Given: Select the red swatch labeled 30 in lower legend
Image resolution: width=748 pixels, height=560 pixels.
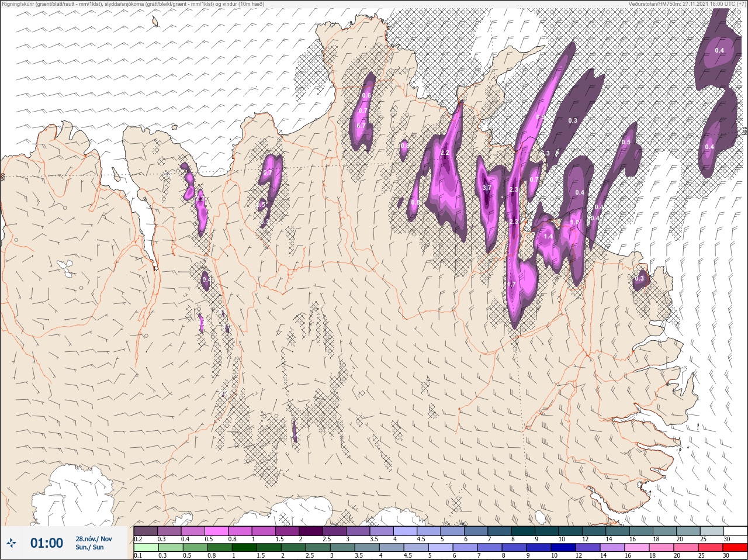Looking at the screenshot, I should [x=735, y=548].
